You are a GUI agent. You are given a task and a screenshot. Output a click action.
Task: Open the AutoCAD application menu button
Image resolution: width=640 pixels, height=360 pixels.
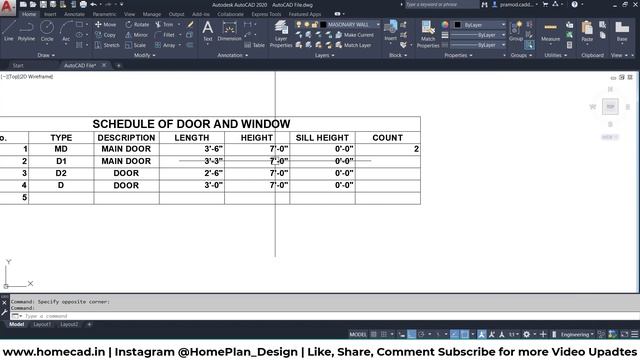(x=7, y=7)
